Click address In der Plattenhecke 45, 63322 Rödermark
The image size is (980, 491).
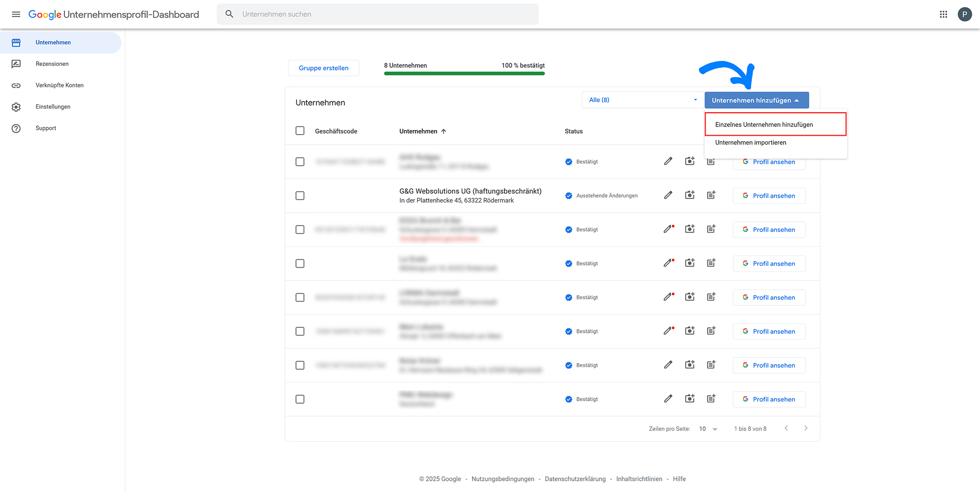click(457, 200)
